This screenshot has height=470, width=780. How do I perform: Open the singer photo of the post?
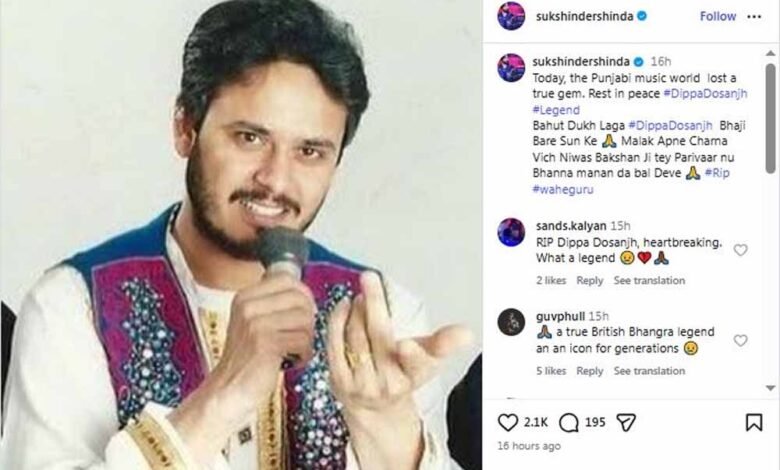pyautogui.click(x=241, y=235)
